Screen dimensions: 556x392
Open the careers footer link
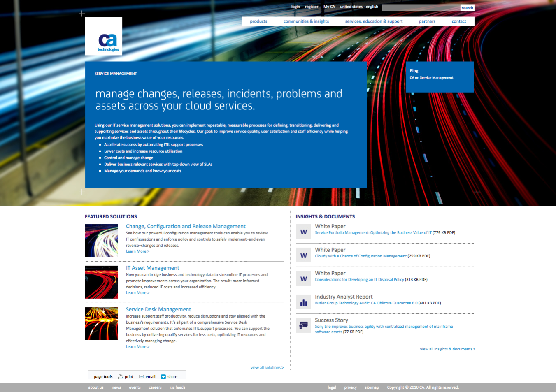(155, 387)
